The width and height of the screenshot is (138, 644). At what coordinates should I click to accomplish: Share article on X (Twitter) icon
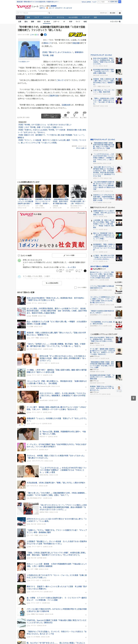pyautogui.click(x=42, y=35)
